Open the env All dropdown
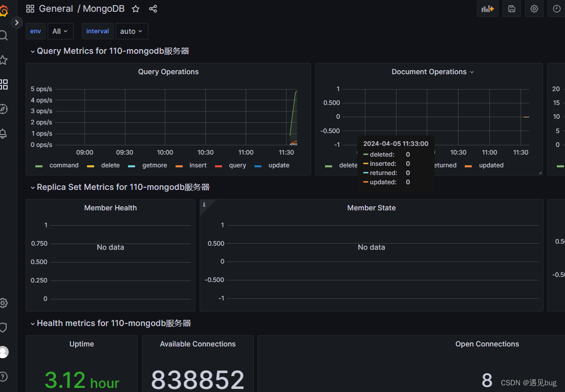 pos(60,31)
